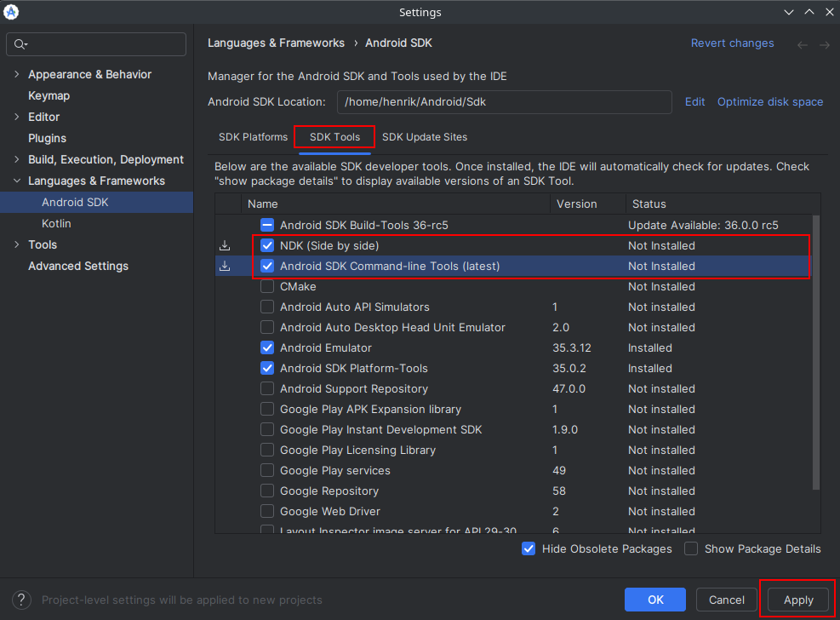Select Kotlin in sidebar
The width and height of the screenshot is (840, 620).
56,223
